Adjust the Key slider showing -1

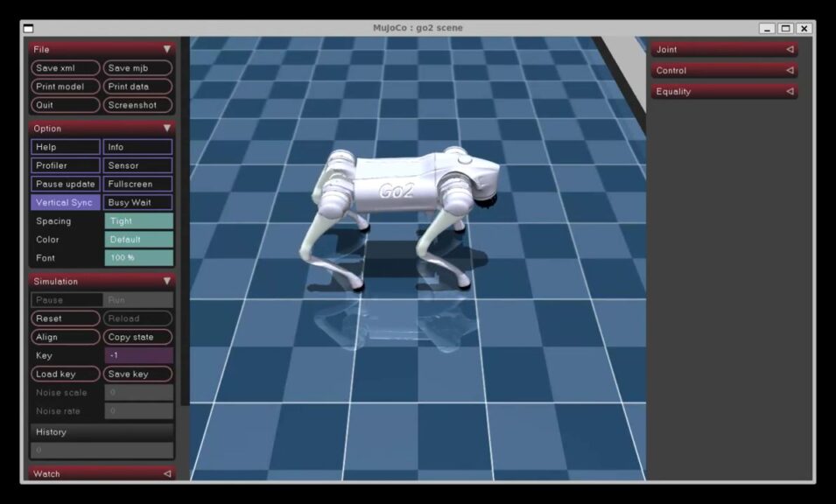tap(138, 356)
